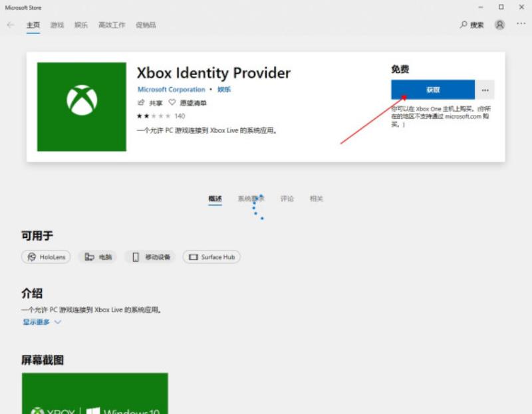Select the 娱乐 tab
532x414 pixels.
point(81,25)
